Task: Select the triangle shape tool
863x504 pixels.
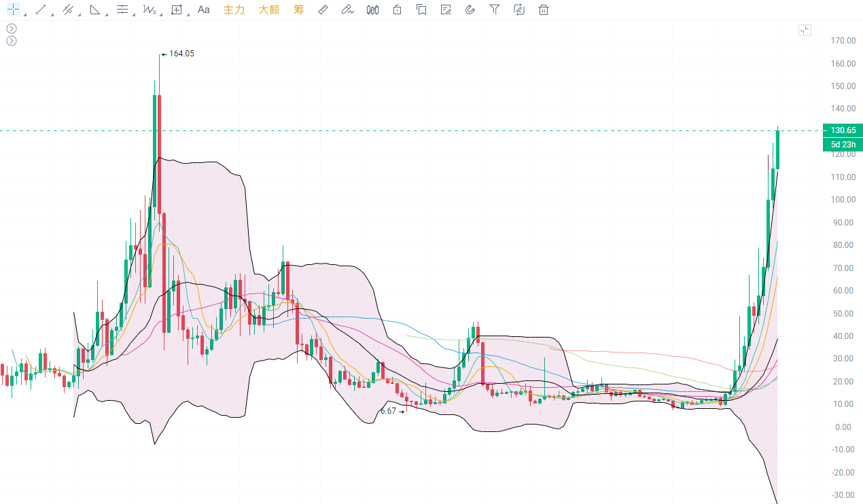Action: point(94,10)
